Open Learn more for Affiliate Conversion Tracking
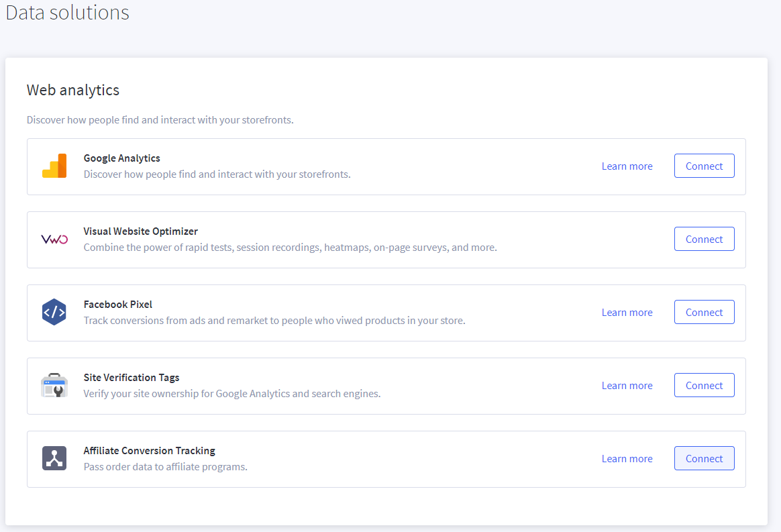Viewport: 781px width, 532px height. coord(627,459)
